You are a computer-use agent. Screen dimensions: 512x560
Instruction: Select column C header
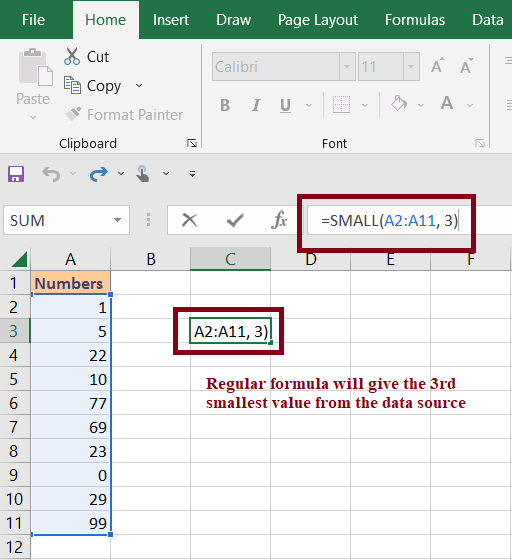coord(230,259)
